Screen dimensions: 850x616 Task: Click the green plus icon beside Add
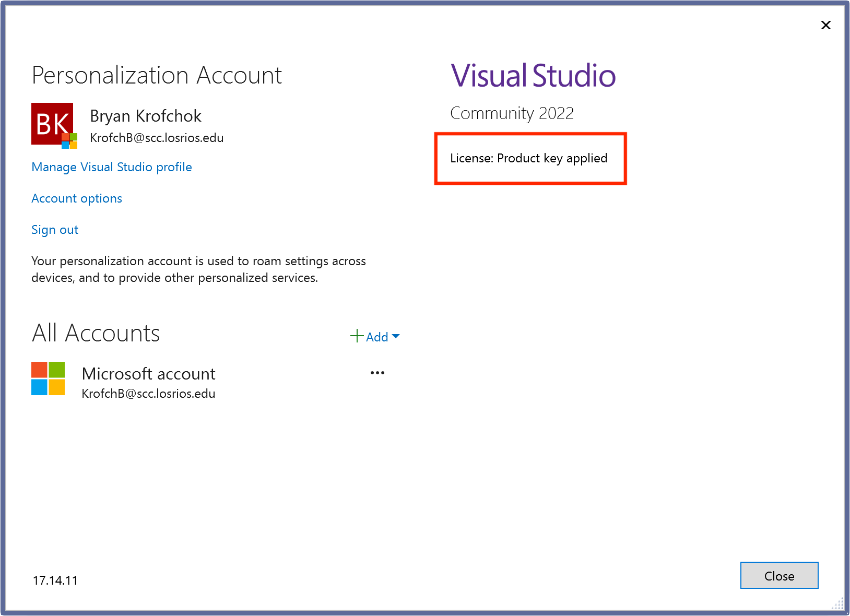357,336
